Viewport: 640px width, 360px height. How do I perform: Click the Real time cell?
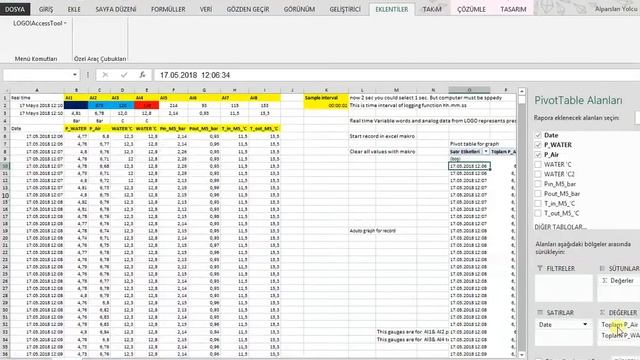[x=37, y=98]
